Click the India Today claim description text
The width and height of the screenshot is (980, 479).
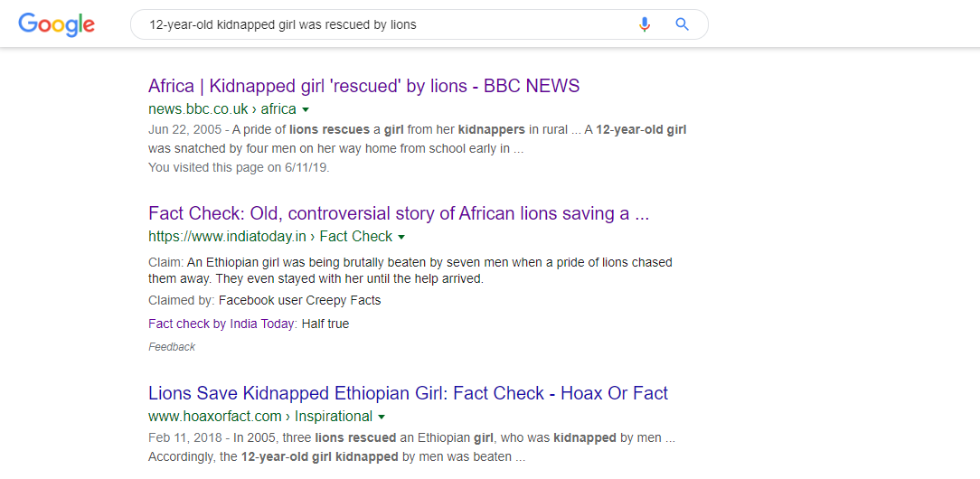click(410, 270)
